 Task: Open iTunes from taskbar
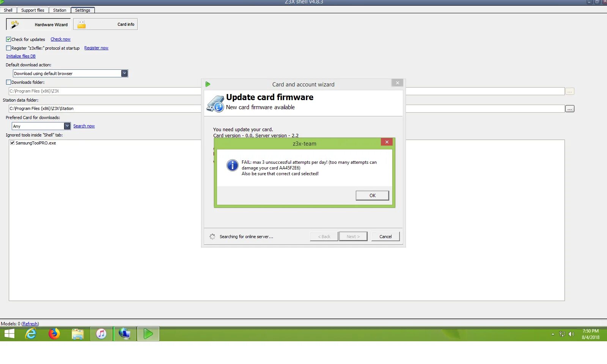[x=101, y=334]
